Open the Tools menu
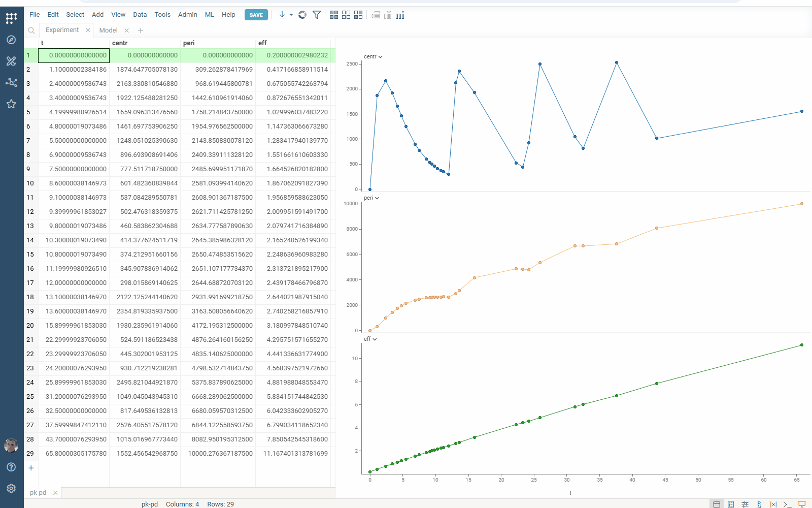 [162, 15]
